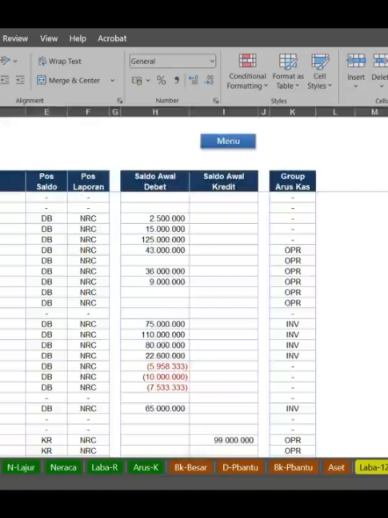Switch to Arus-K sheet tab
388x518 pixels.
(x=146, y=468)
